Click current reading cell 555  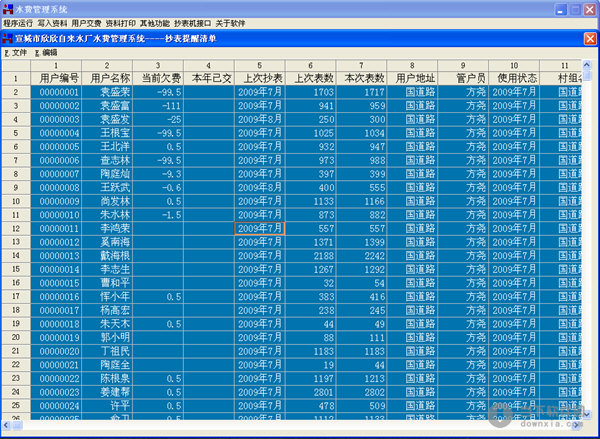[362, 188]
